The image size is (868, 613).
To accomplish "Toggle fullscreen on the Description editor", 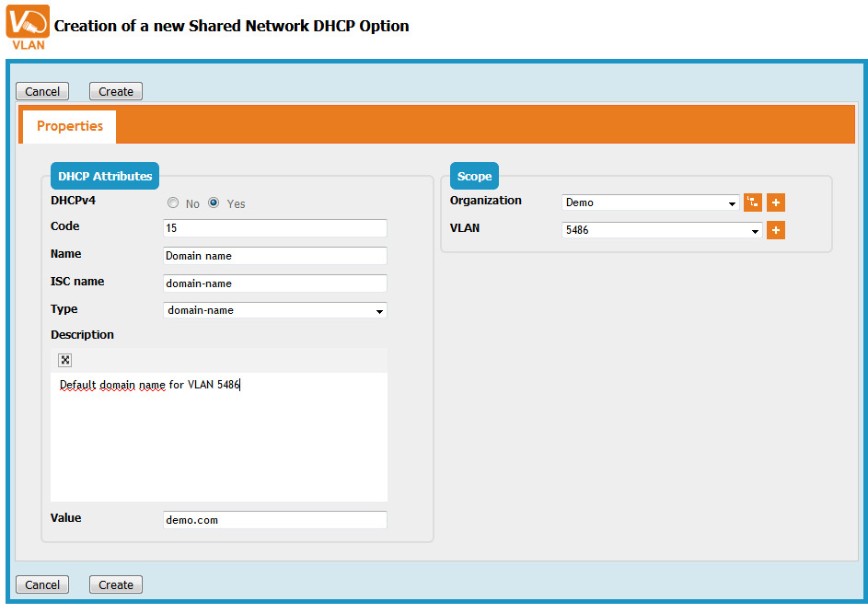I will click(x=65, y=360).
